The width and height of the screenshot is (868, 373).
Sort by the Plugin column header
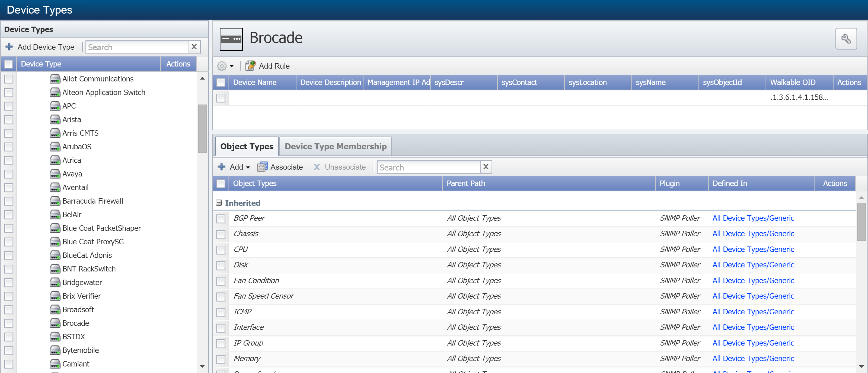pos(682,184)
